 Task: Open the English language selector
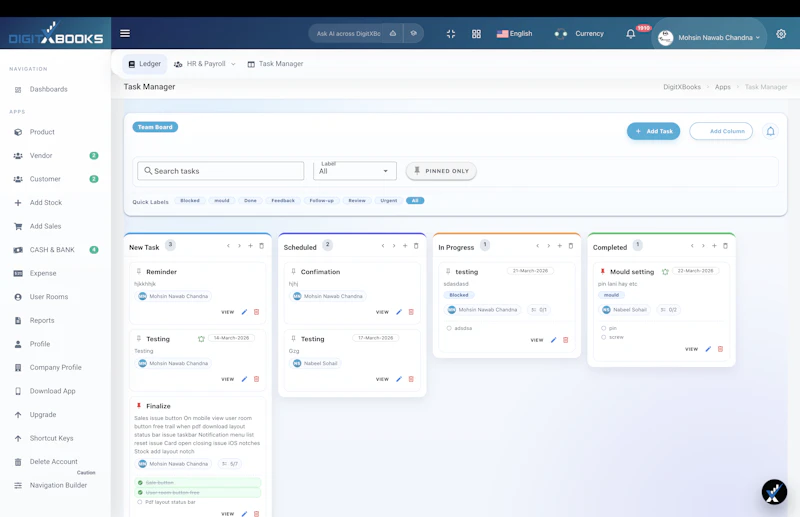point(514,34)
